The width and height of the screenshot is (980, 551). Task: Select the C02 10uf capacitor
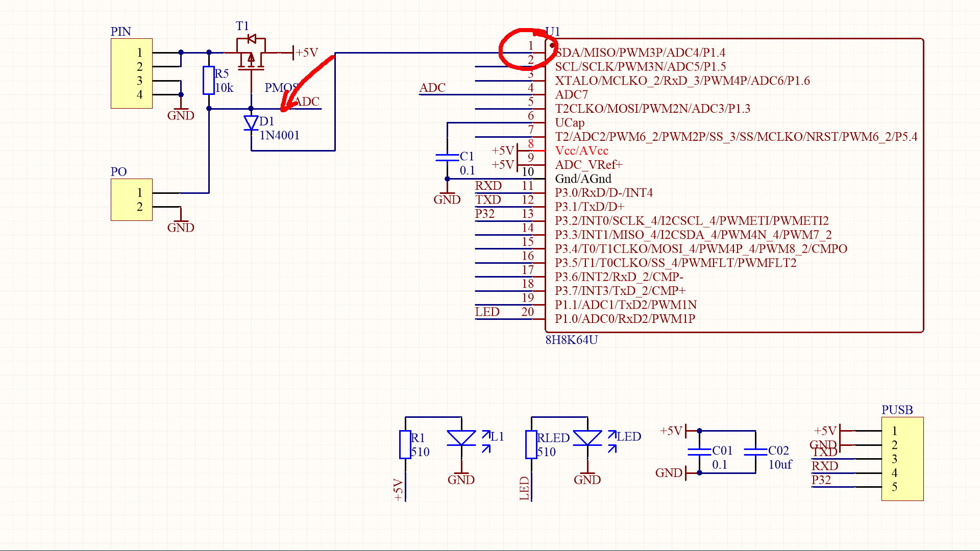pos(755,452)
